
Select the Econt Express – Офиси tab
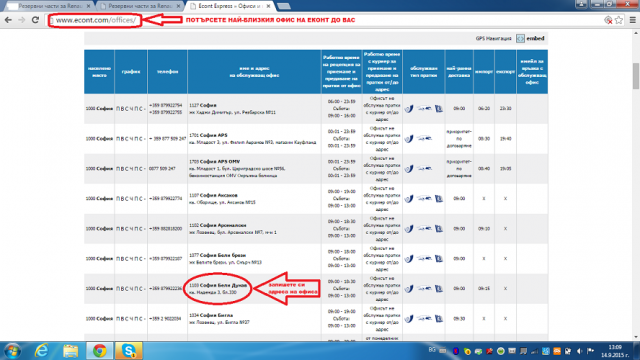coord(231,6)
